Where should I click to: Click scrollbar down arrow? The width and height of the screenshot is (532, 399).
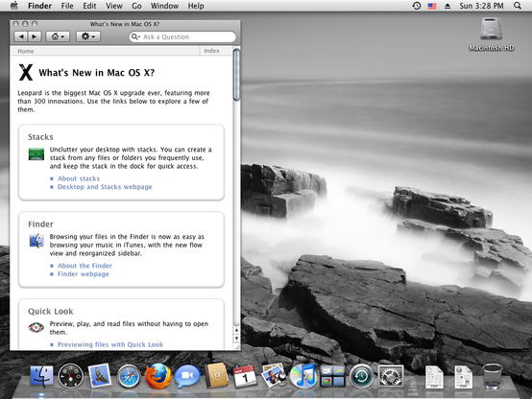pos(236,338)
